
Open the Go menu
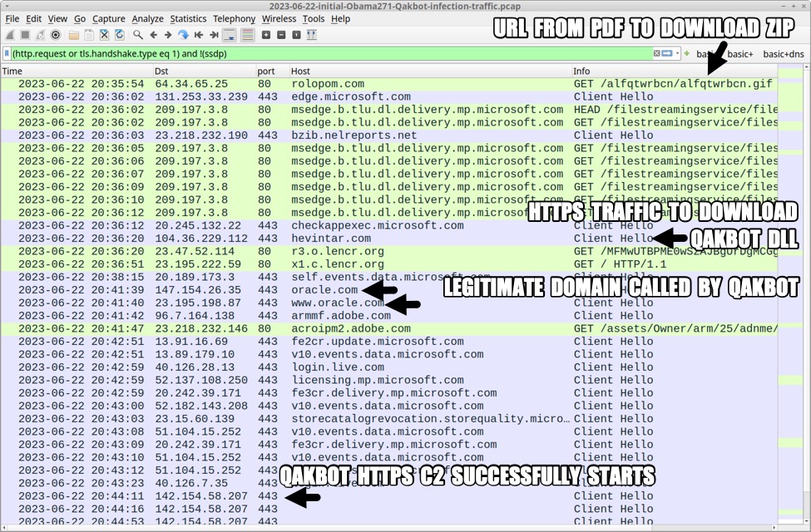point(80,18)
